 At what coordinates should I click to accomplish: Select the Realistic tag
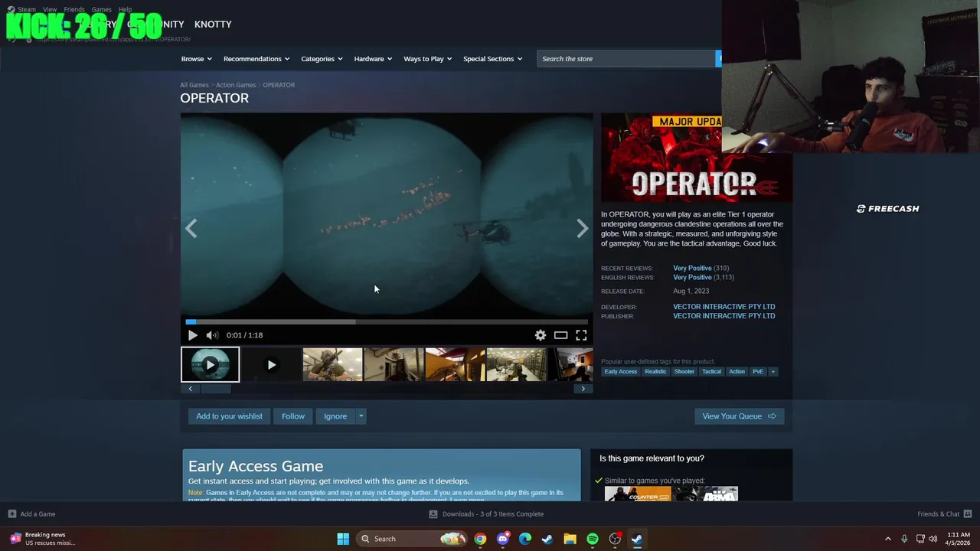pos(655,371)
